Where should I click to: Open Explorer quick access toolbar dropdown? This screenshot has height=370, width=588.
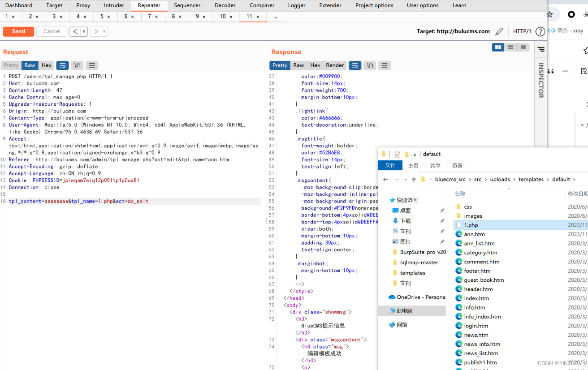point(415,155)
